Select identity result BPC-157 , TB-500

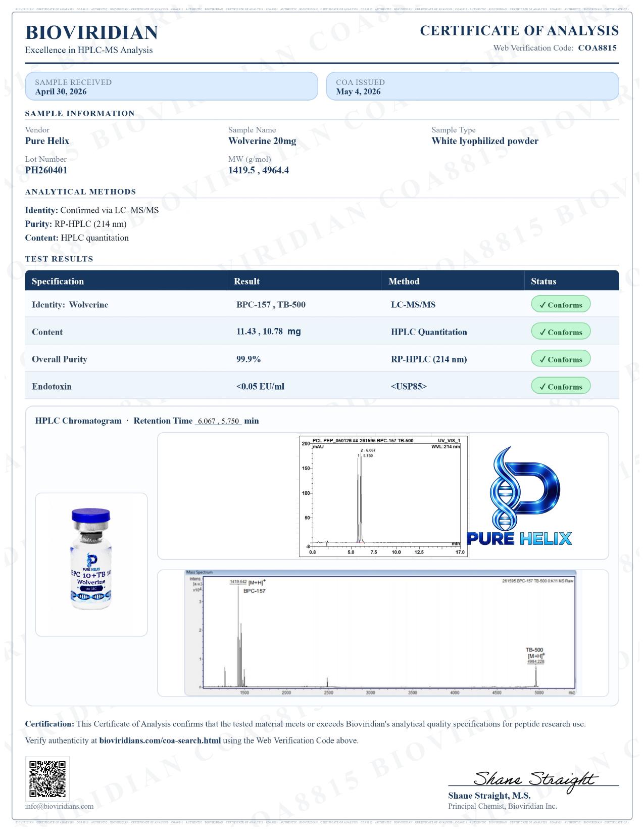(271, 305)
